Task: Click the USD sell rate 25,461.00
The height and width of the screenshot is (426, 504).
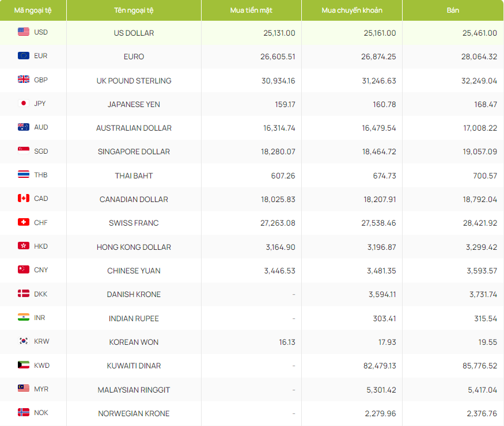Action: pos(479,33)
